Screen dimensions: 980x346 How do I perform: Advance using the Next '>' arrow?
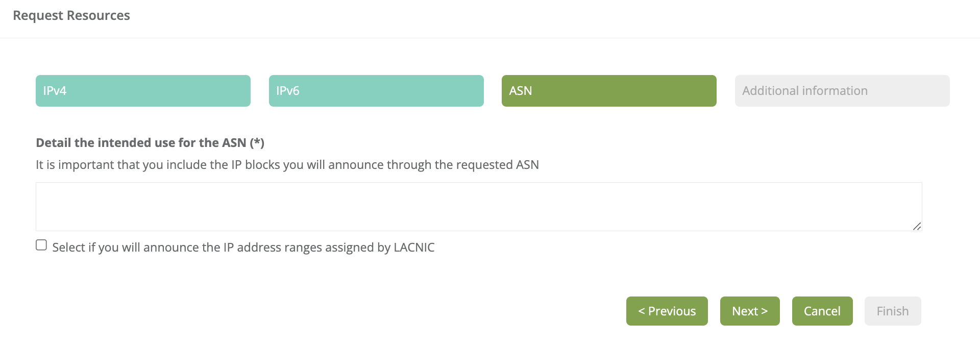click(x=765, y=311)
